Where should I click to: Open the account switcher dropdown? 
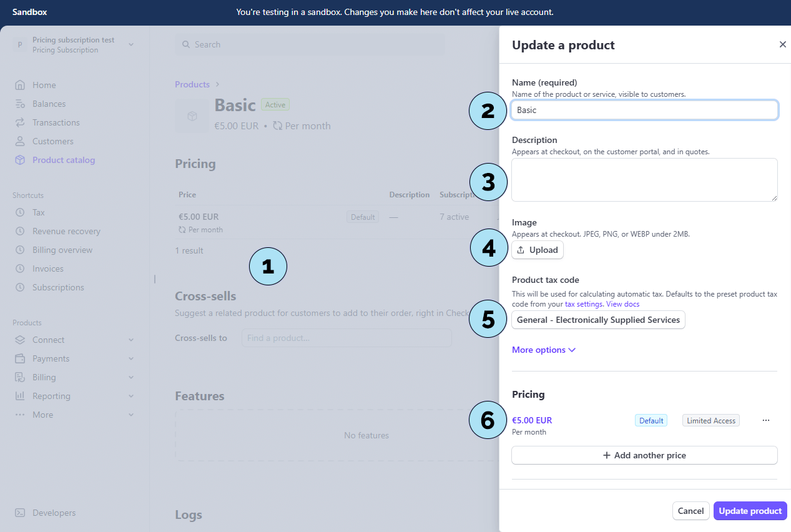point(130,44)
